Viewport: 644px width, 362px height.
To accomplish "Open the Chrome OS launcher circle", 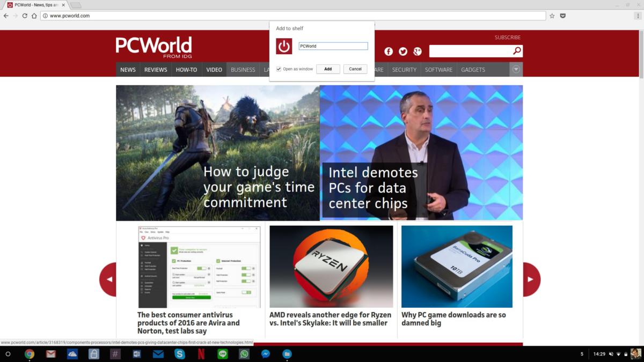I will 8,354.
